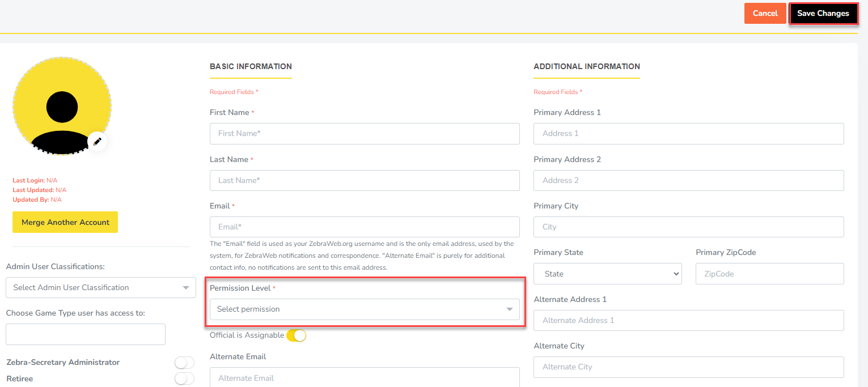Viewport: 868px width, 387px height.
Task: Click the pencil edit icon on avatar
Action: tap(97, 141)
